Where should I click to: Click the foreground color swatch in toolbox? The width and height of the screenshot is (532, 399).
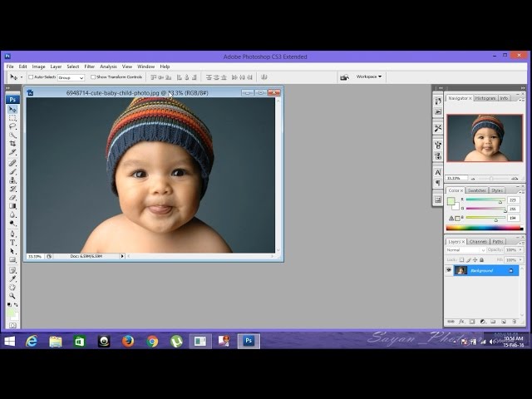click(x=11, y=313)
